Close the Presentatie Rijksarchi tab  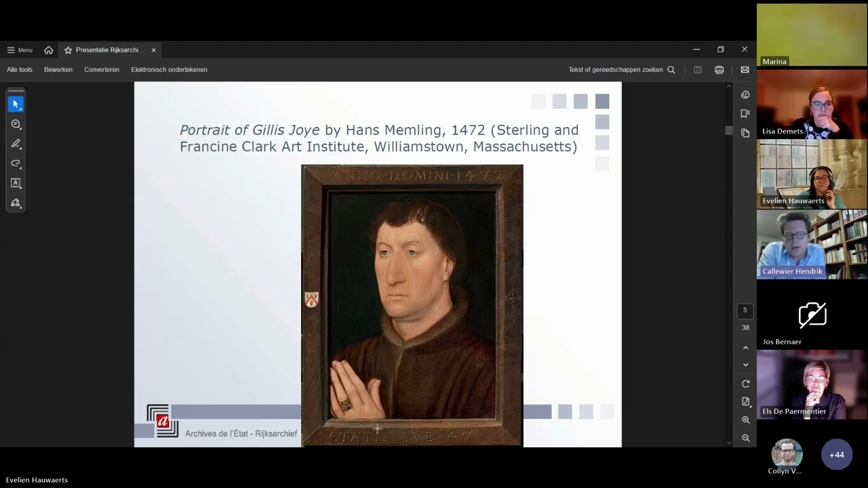(154, 50)
